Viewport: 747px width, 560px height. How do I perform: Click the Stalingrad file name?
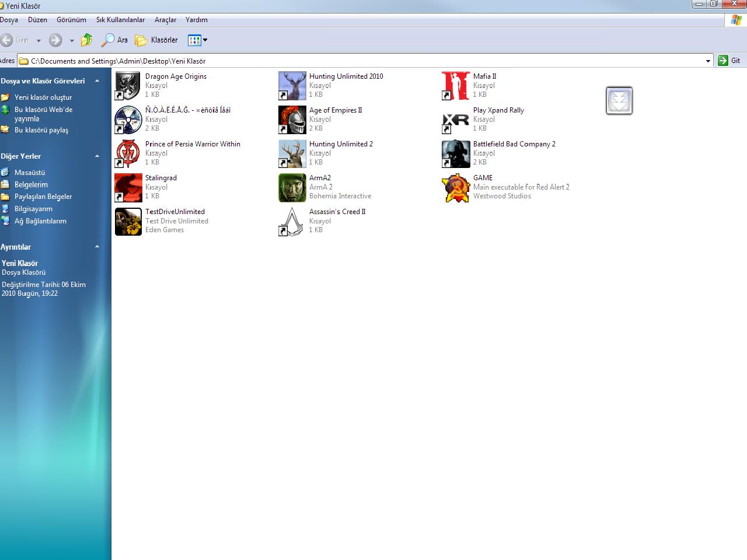pyautogui.click(x=161, y=178)
